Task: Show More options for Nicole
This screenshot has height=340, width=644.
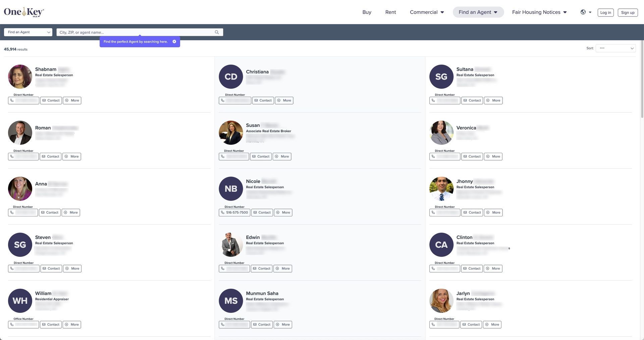Action: point(283,212)
